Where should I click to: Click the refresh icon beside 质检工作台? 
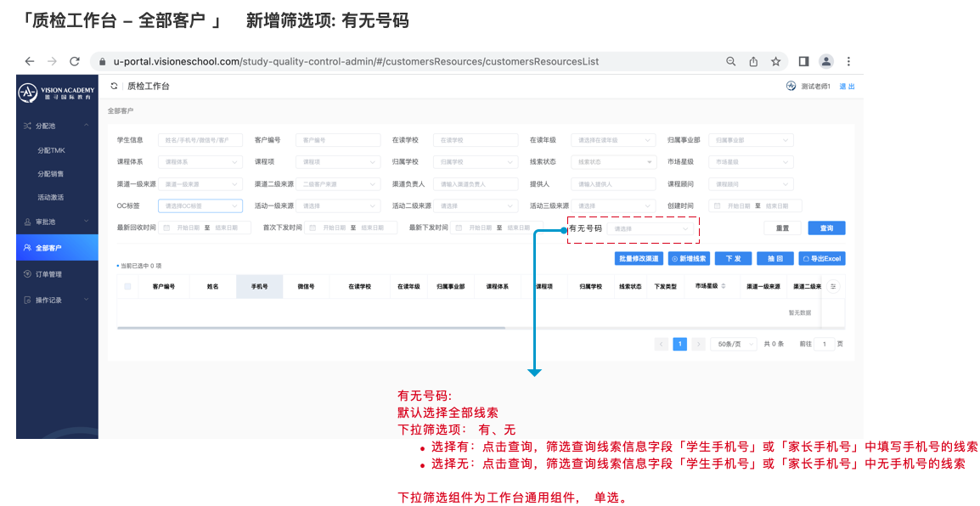(x=115, y=87)
